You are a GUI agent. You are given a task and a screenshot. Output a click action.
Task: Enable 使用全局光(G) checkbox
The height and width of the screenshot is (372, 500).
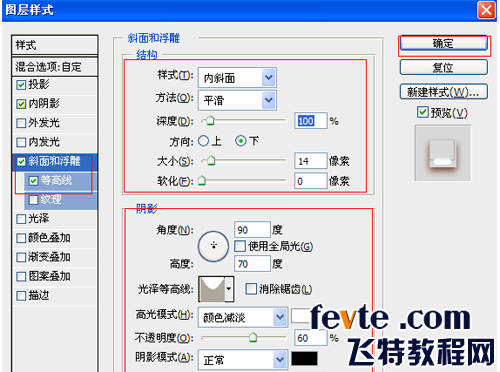[240, 246]
